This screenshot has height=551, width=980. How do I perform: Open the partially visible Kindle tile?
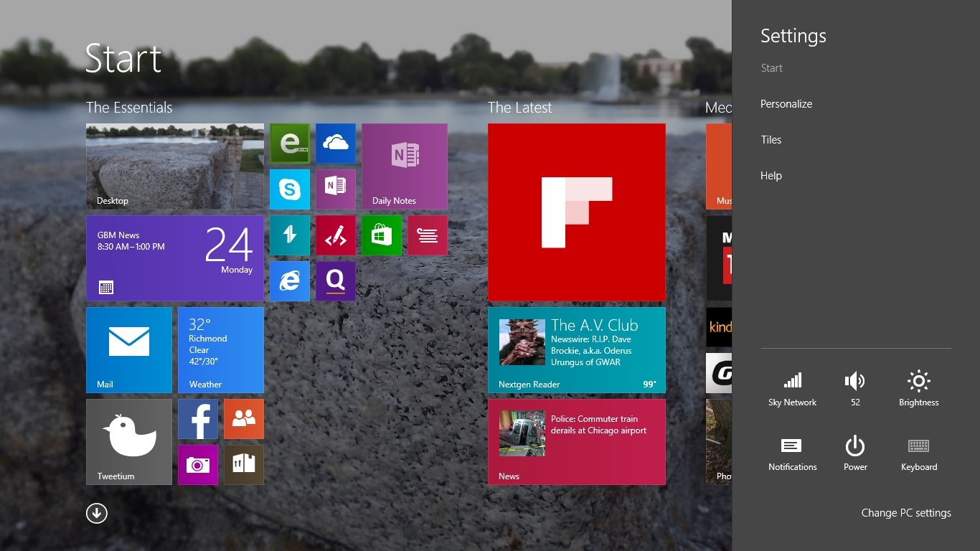(719, 327)
